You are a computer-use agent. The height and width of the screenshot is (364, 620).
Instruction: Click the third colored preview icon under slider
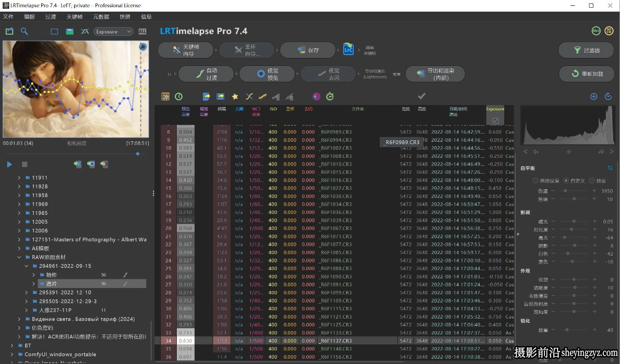point(104,165)
